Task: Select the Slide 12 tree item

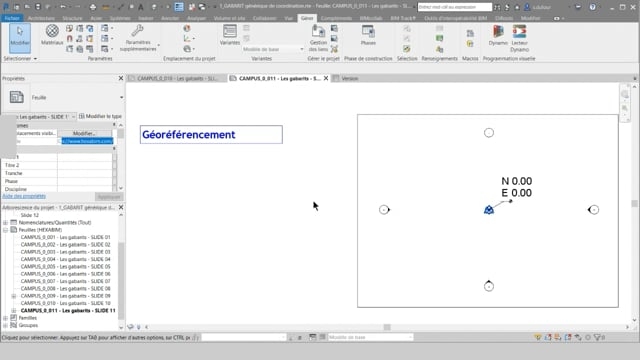Action: click(30, 215)
